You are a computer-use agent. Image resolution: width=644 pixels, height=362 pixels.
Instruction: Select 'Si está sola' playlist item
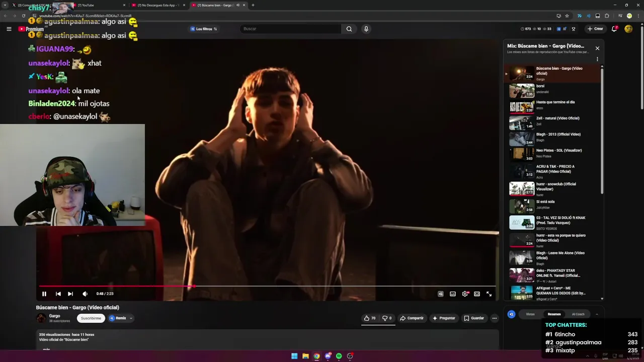pyautogui.click(x=552, y=206)
